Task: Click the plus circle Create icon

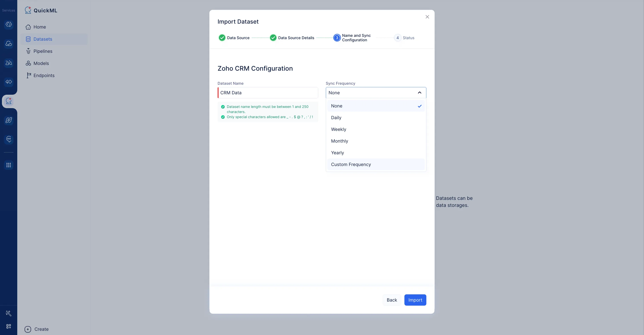Action: (28, 329)
